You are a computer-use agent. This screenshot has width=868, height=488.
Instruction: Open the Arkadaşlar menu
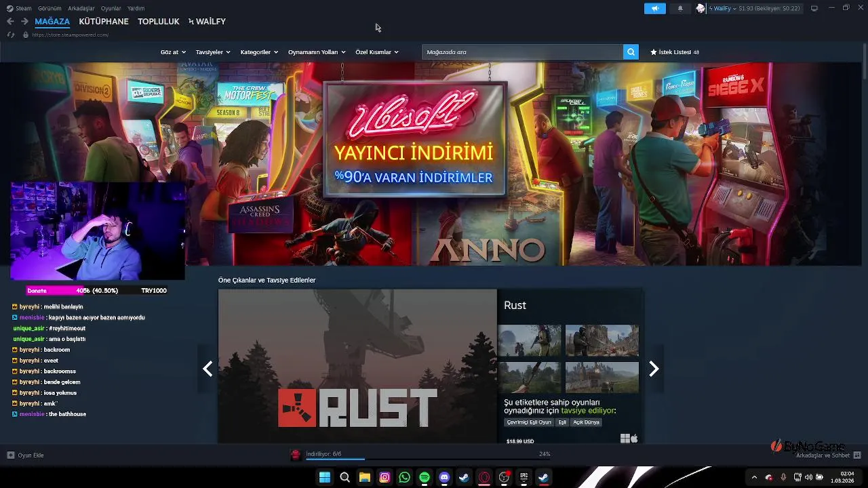pyautogui.click(x=81, y=8)
